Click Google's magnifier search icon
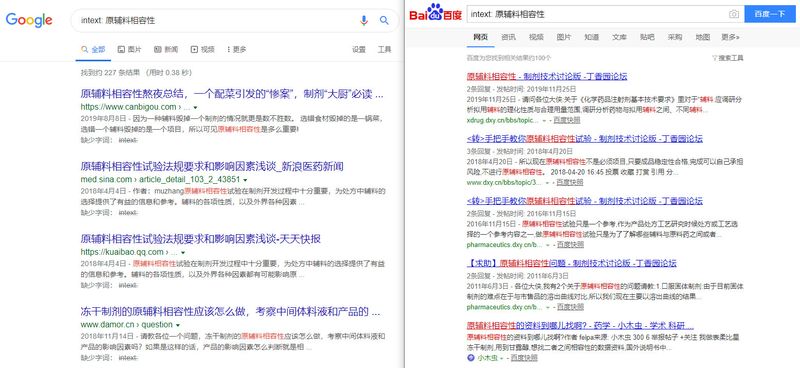The image size is (800, 368). (384, 20)
